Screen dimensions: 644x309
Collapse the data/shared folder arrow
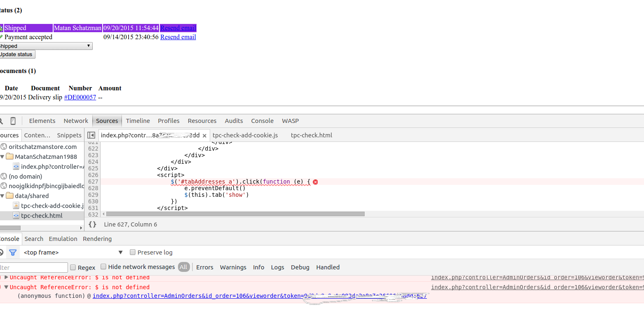(x=2, y=196)
